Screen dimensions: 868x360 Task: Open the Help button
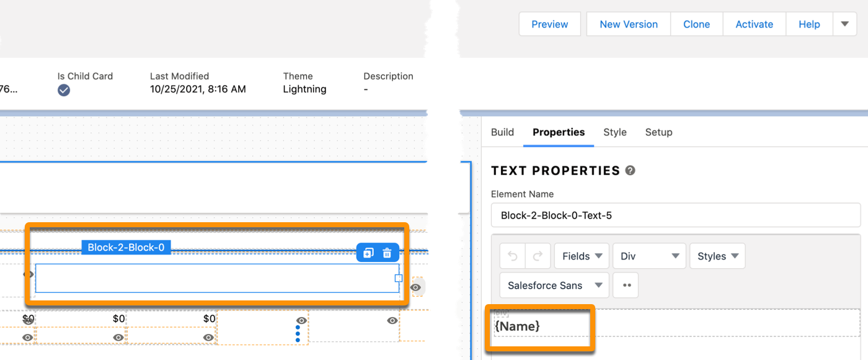809,24
